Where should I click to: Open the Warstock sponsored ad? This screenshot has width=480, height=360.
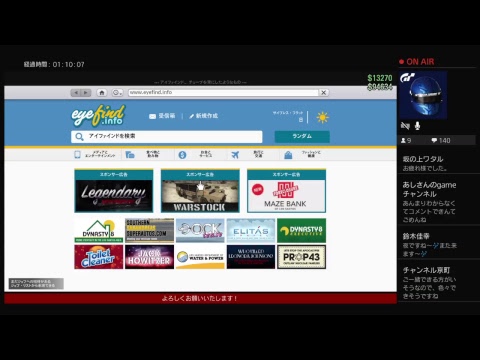[200, 191]
